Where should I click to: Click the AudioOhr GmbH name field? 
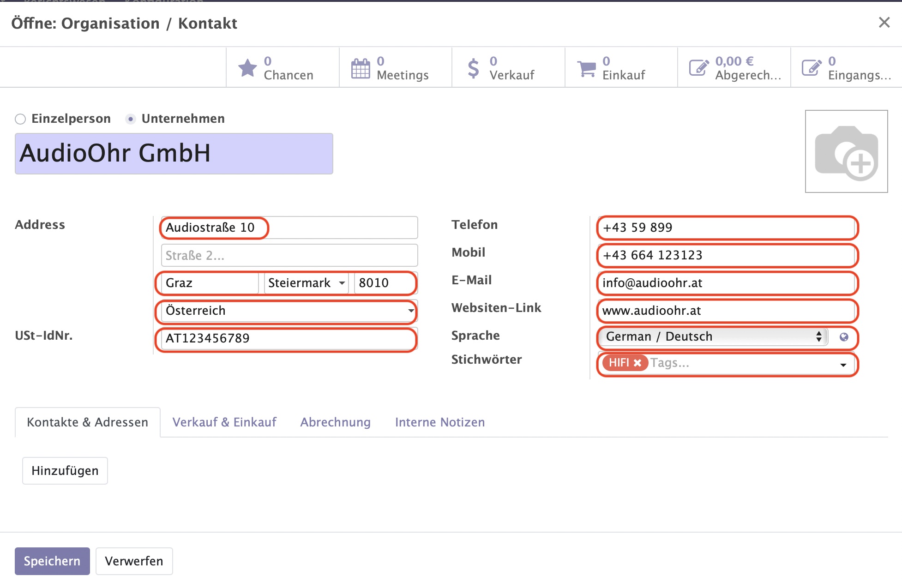coord(174,154)
